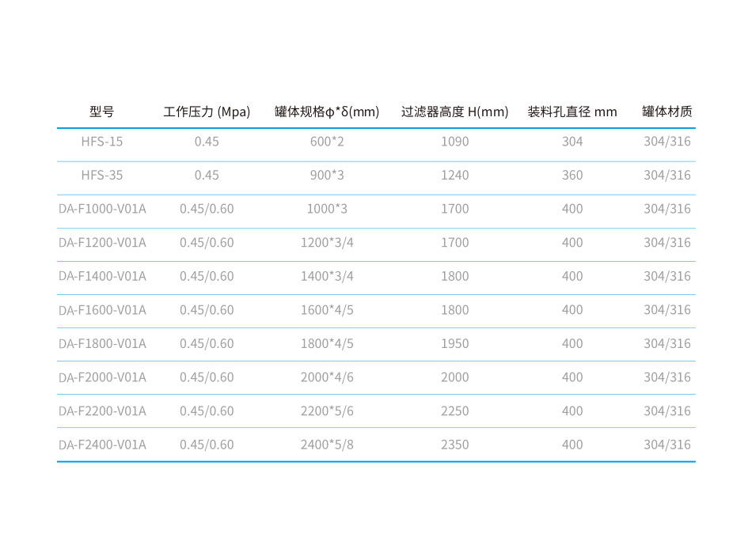Select the 1950 filter height value
The image size is (752, 560).
454,343
